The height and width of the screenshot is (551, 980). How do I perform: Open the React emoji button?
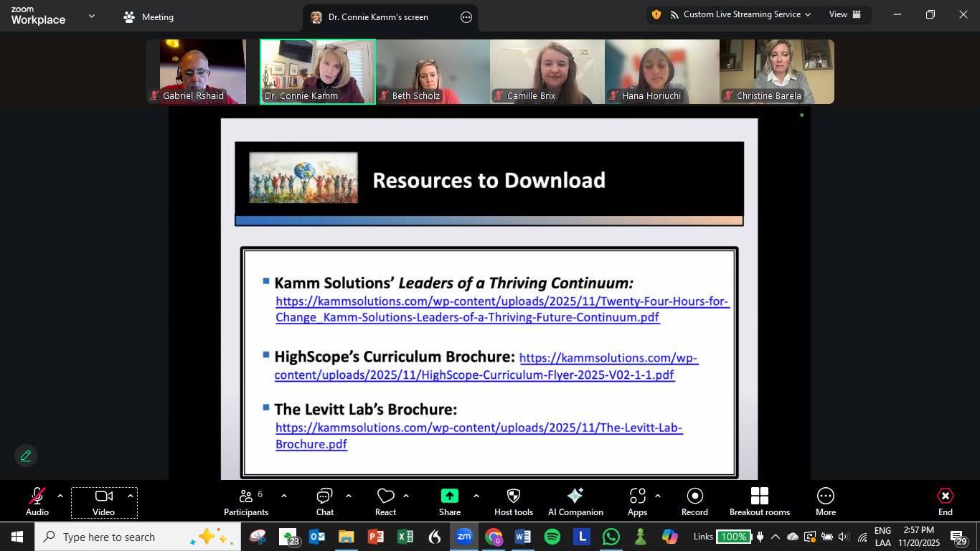[x=385, y=501]
